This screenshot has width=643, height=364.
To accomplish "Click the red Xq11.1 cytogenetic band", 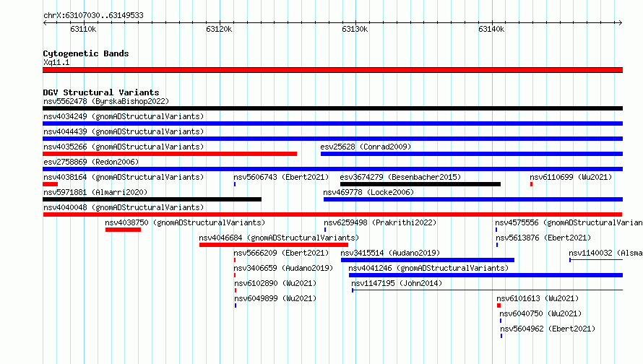I will [x=332, y=70].
